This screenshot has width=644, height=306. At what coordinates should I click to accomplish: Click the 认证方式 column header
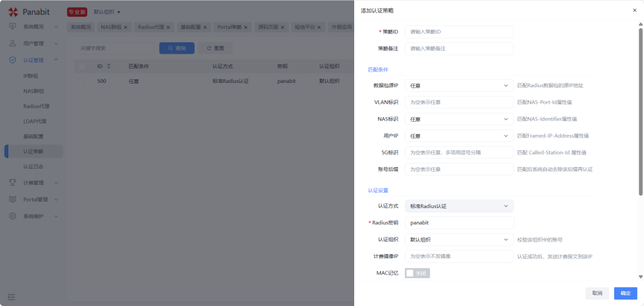pyautogui.click(x=222, y=66)
